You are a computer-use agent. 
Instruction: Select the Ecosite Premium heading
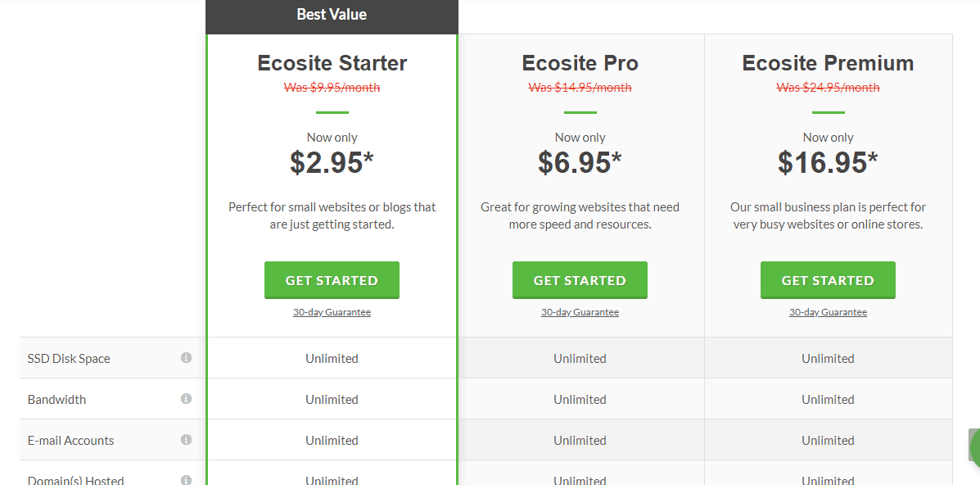pos(828,63)
